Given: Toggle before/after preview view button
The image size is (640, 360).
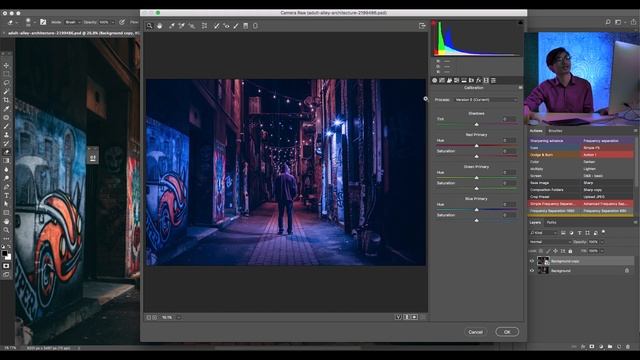Looking at the screenshot, I should point(398,317).
